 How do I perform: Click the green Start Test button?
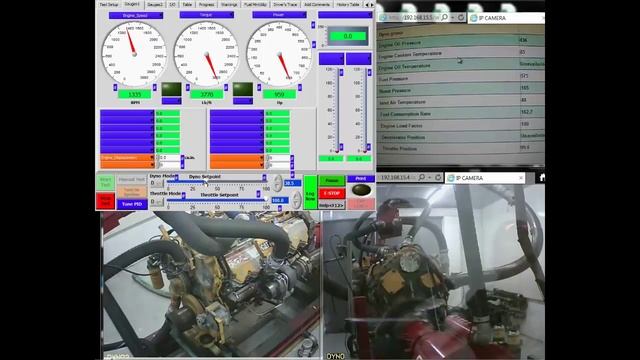point(105,182)
